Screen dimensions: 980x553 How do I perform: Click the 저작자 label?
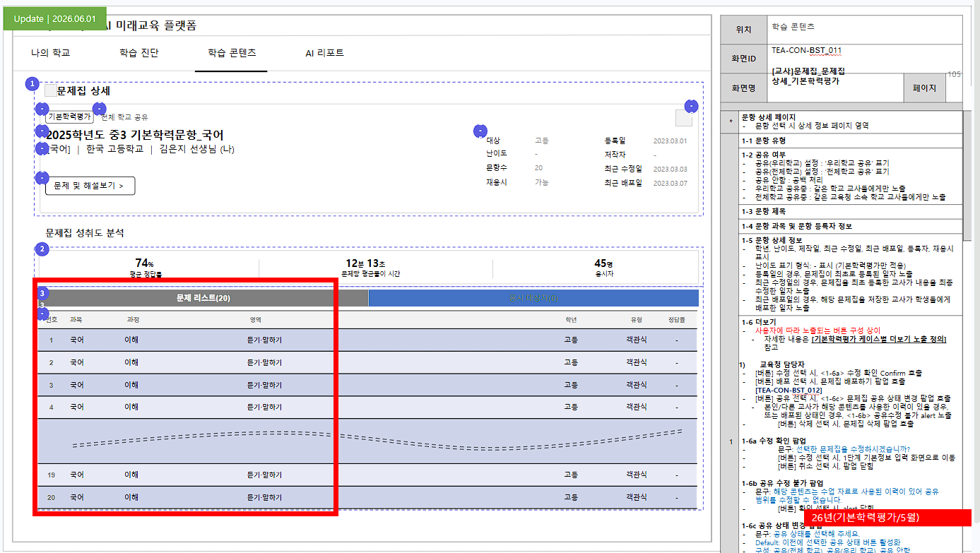point(615,155)
